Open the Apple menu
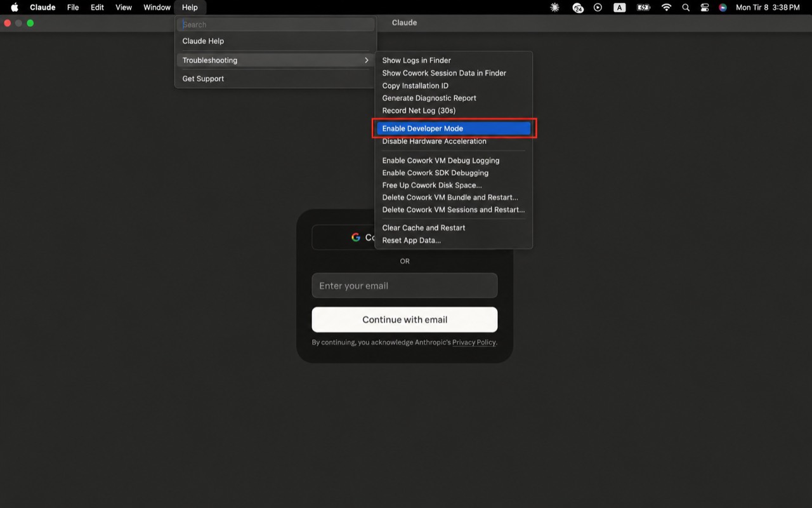 click(x=15, y=8)
